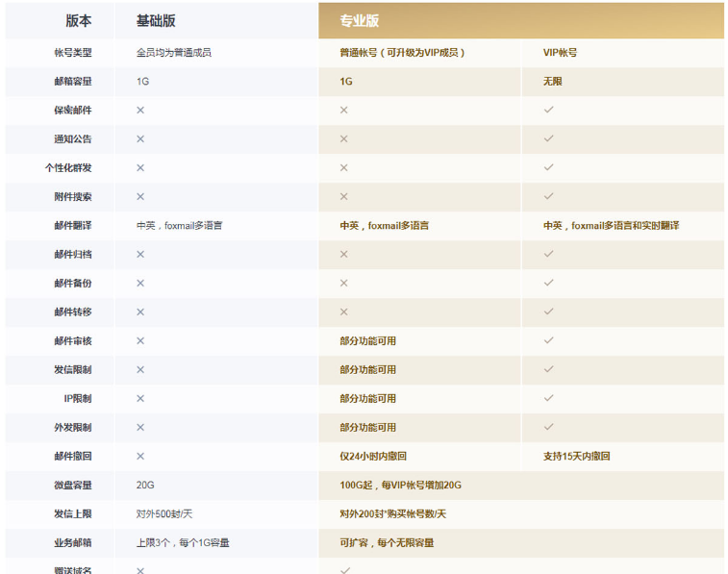The width and height of the screenshot is (728, 574).
Task: Click the 基础版 cross icon for 发信限制
Action: 140,369
